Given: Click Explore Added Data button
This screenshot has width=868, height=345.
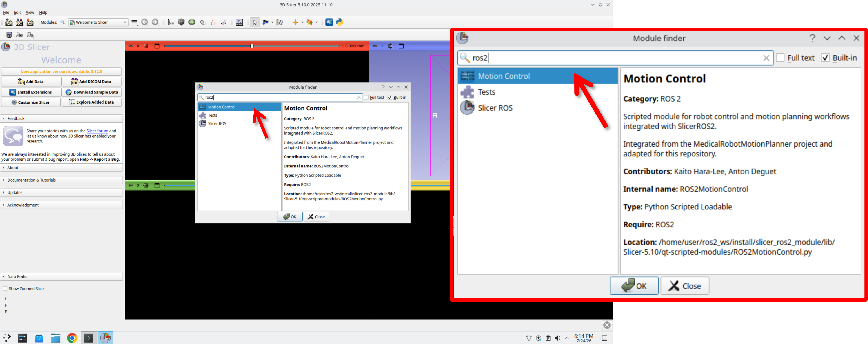Looking at the screenshot, I should tap(91, 102).
